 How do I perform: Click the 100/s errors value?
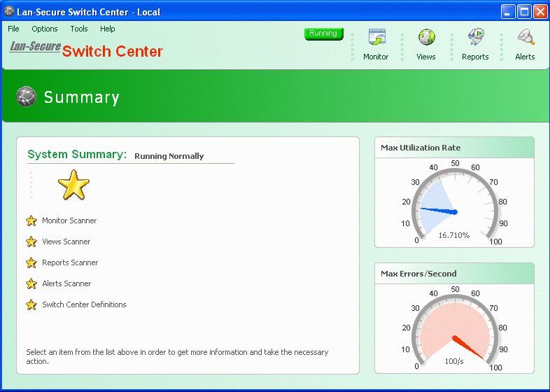[x=454, y=361]
